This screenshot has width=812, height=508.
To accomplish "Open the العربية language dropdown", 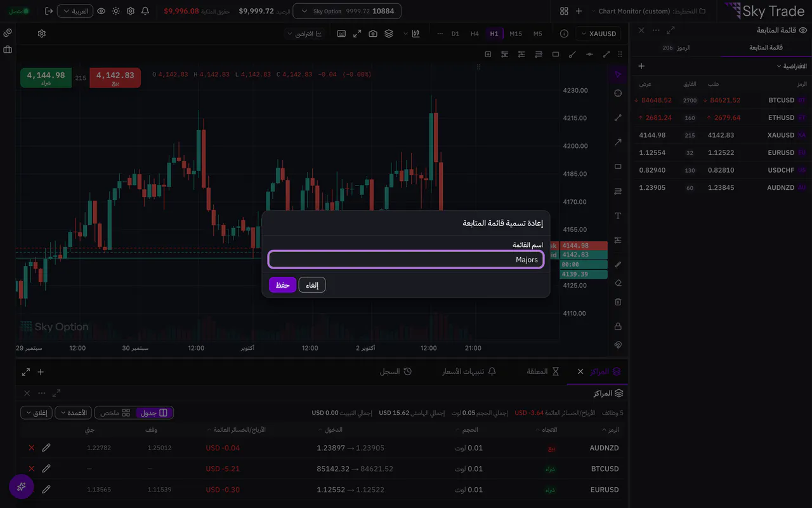I will coord(75,11).
